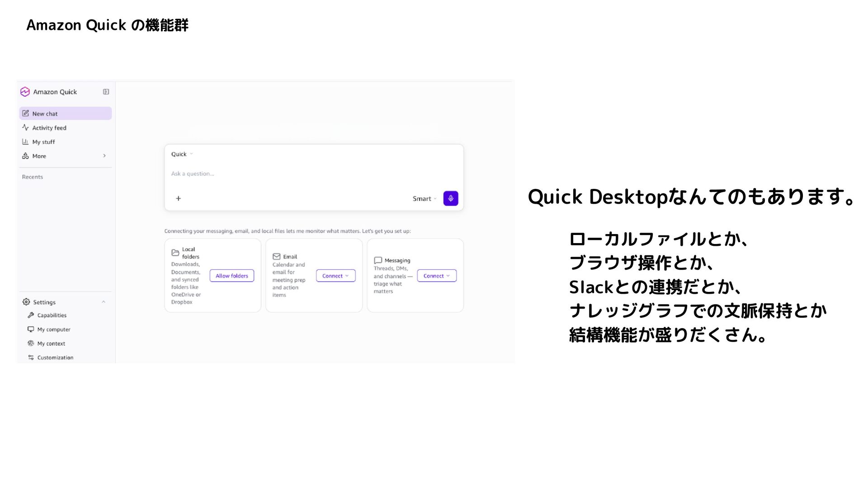Open the Quick agent selector dropdown
The height and width of the screenshot is (488, 868).
[x=182, y=154]
